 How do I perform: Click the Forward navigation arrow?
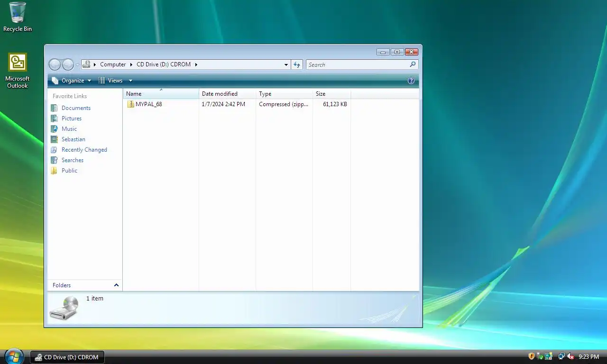(x=68, y=64)
